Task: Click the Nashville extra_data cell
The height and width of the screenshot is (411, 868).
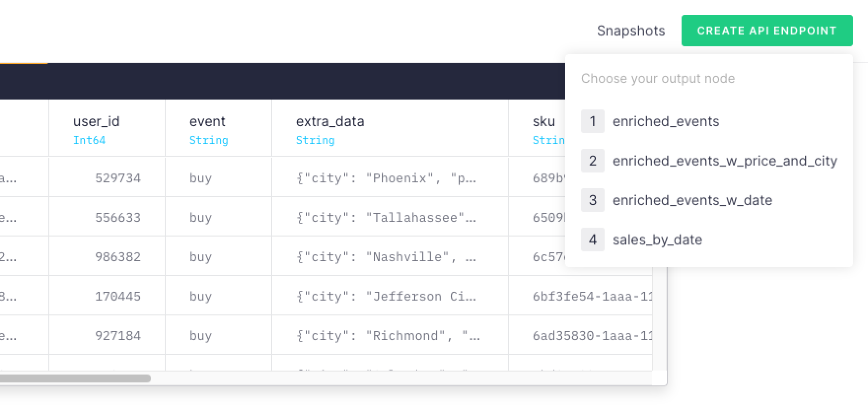Action: (x=390, y=257)
